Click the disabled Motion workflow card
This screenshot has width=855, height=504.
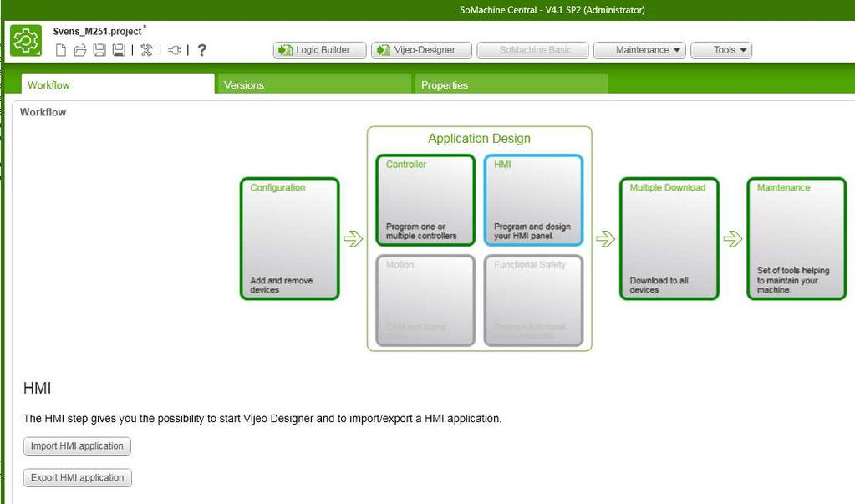425,301
